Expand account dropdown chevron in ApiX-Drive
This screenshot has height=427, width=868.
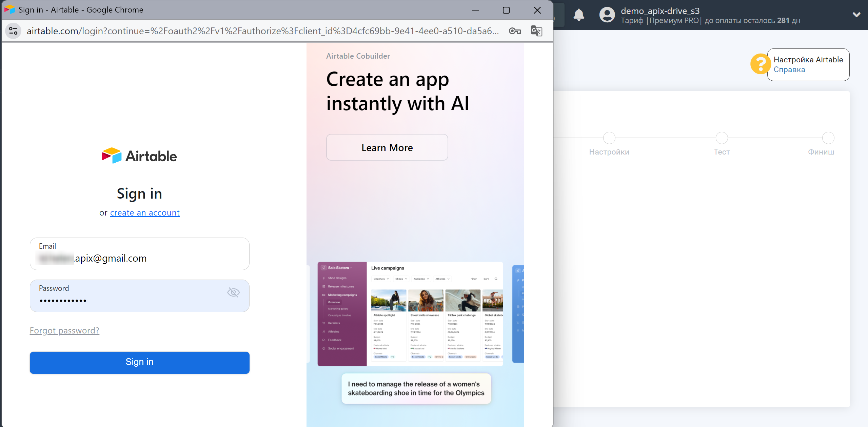pos(856,15)
